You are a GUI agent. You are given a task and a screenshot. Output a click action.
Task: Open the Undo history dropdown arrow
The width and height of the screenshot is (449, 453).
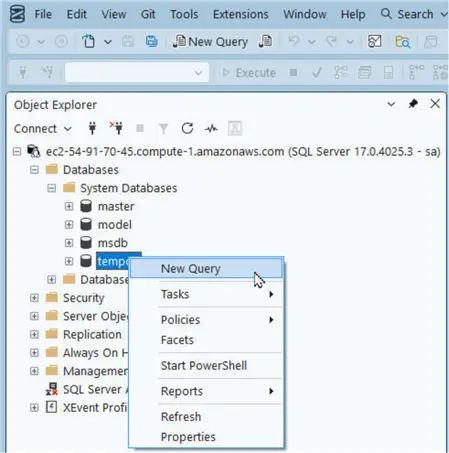coord(311,42)
